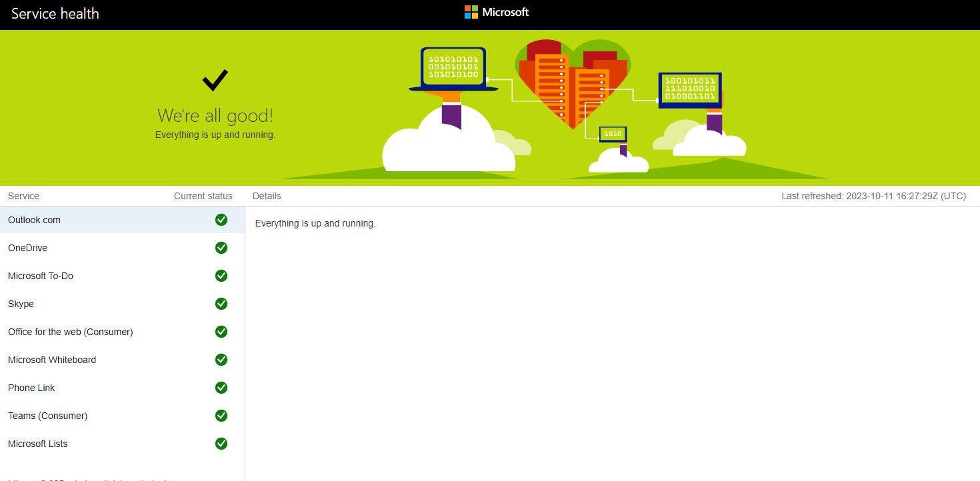Click Microsoft Lists health check icon
This screenshot has width=980, height=481.
coord(221,443)
